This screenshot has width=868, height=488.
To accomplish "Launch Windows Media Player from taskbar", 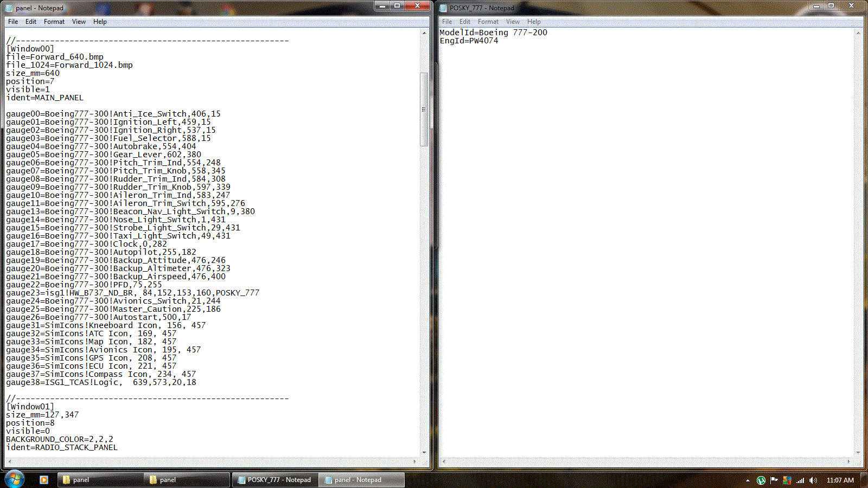I will pyautogui.click(x=44, y=480).
